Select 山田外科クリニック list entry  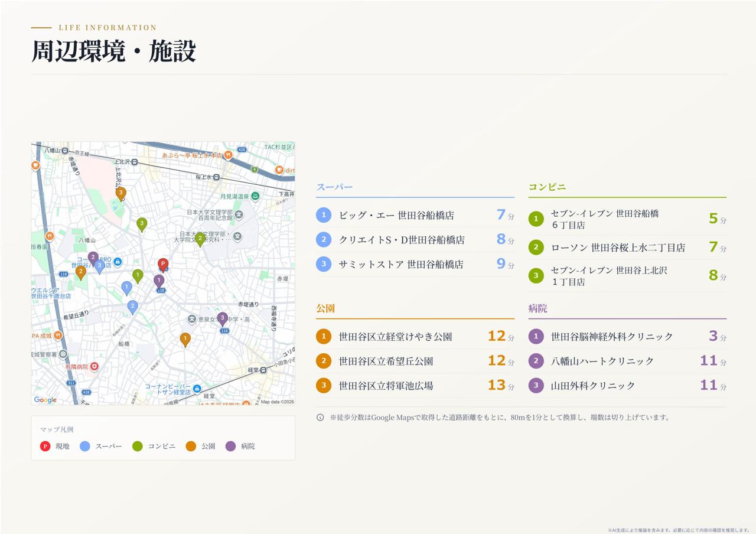(x=627, y=386)
